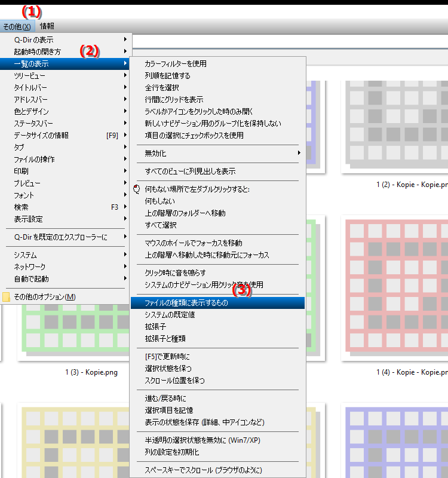Expand the 無効化 submenu
This screenshot has width=448, height=478.
coord(217,154)
